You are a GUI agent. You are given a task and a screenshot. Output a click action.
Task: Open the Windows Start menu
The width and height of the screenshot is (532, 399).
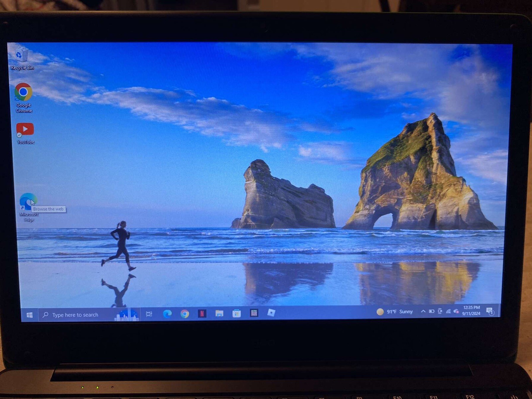click(29, 315)
